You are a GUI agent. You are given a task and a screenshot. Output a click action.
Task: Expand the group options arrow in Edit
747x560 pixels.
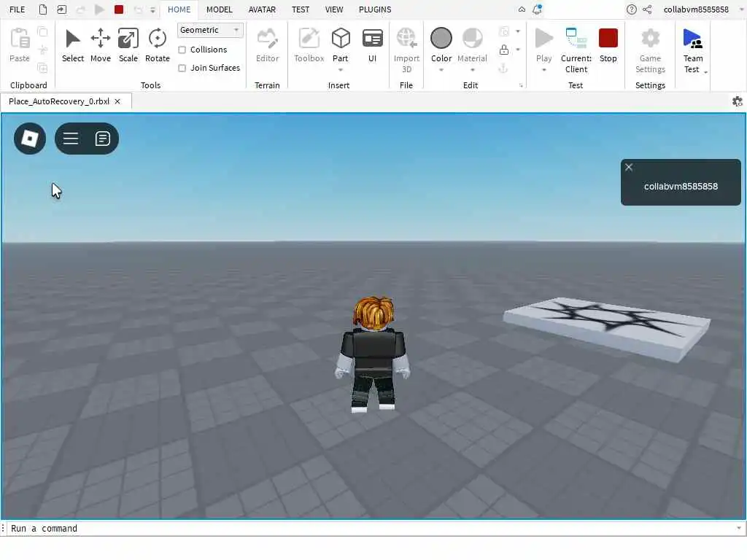[x=518, y=31]
